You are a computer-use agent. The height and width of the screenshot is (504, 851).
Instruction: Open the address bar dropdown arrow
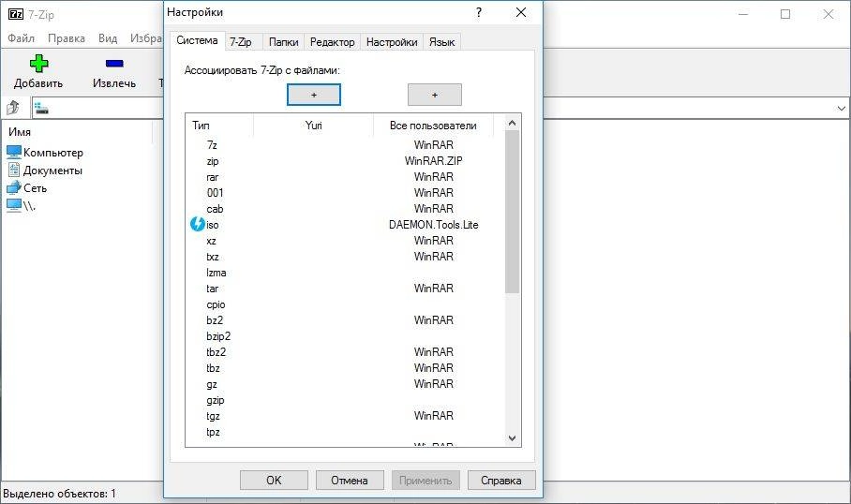[842, 108]
